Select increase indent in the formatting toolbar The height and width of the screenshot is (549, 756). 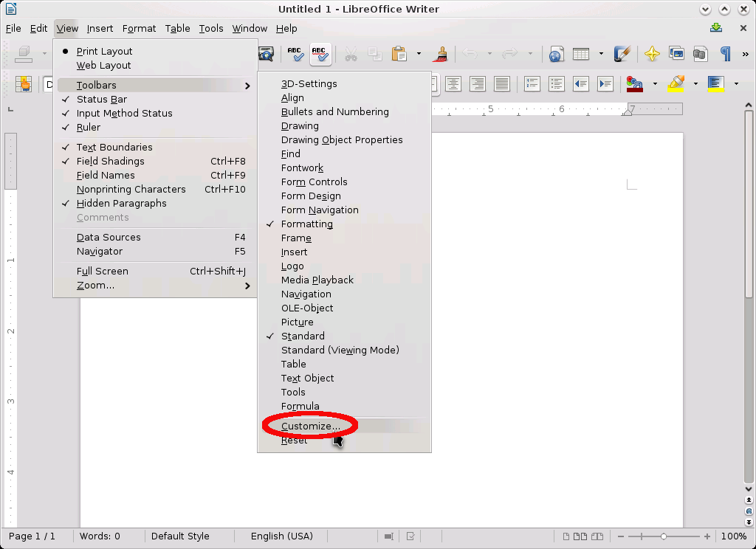pos(605,83)
